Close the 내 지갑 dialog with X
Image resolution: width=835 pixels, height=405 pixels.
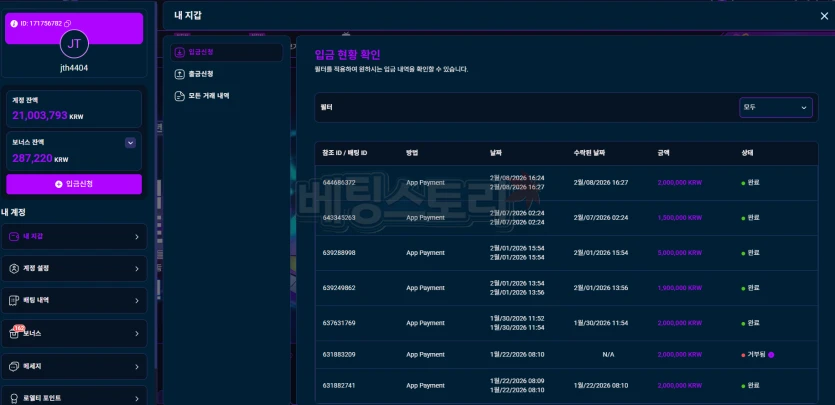click(x=824, y=16)
